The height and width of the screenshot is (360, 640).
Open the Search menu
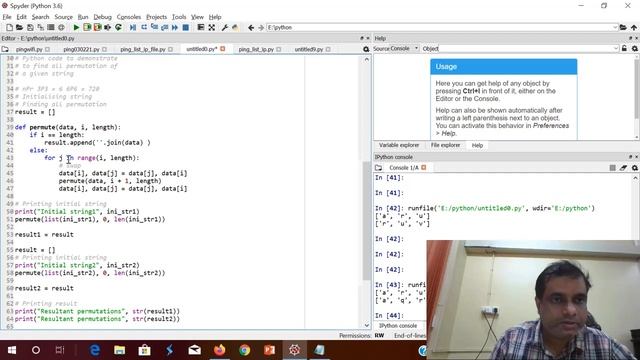click(x=40, y=17)
